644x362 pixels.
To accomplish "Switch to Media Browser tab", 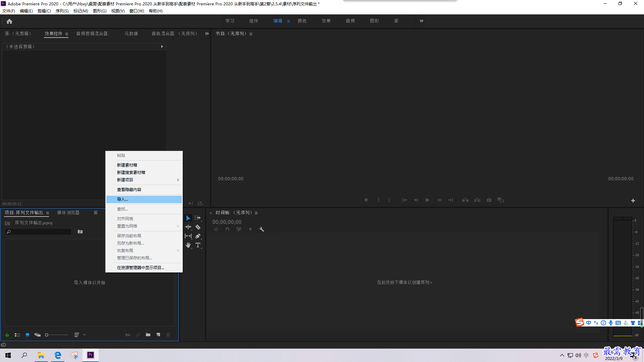I will [x=68, y=213].
